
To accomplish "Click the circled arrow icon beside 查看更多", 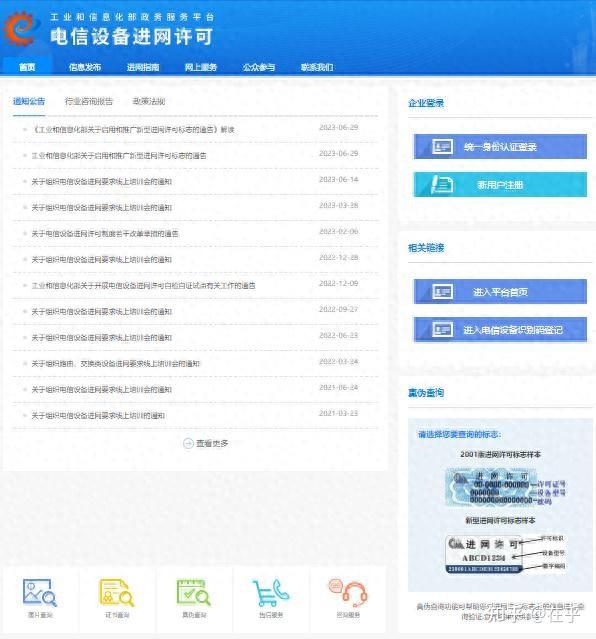I will pos(188,443).
